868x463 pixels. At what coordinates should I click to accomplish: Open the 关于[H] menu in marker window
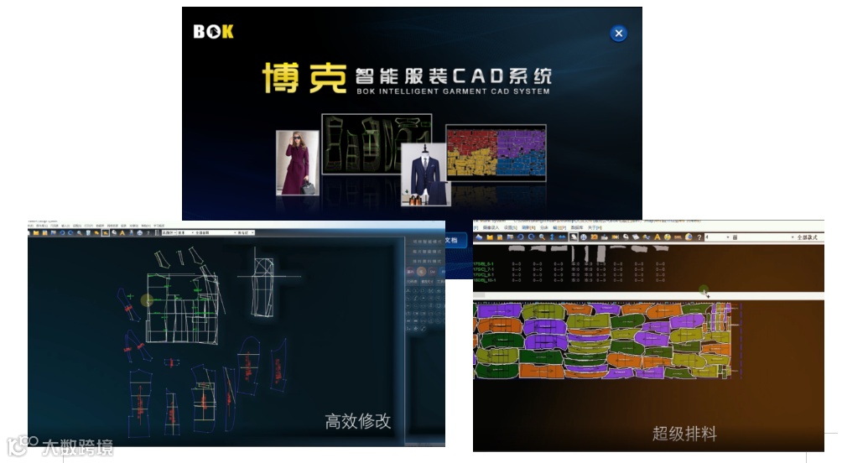[595, 227]
